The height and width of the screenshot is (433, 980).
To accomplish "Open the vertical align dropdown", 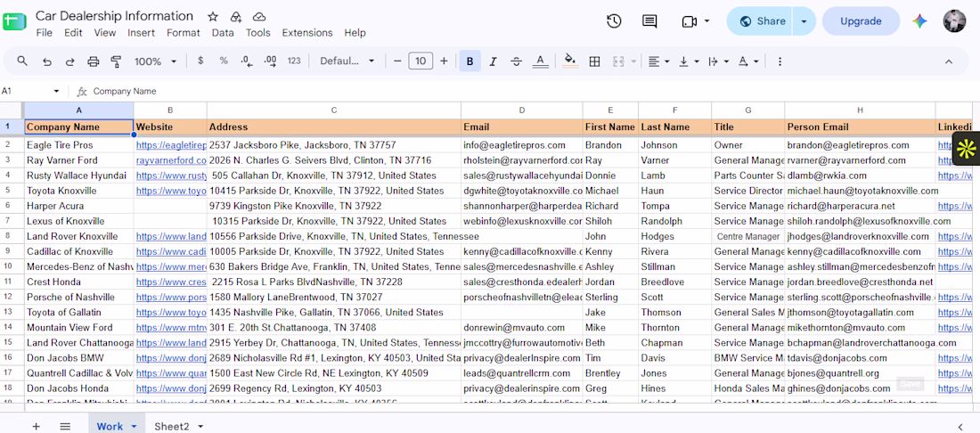I will point(689,61).
